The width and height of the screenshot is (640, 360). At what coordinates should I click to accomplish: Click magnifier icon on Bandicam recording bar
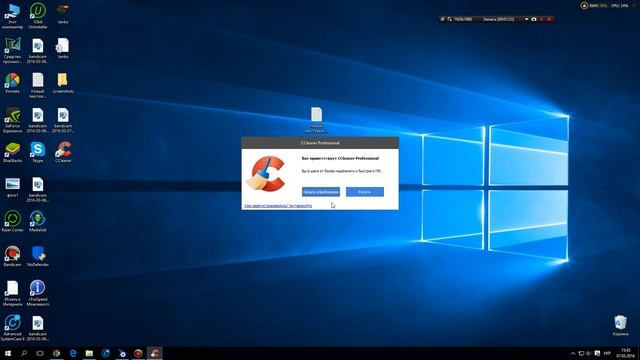[449, 19]
